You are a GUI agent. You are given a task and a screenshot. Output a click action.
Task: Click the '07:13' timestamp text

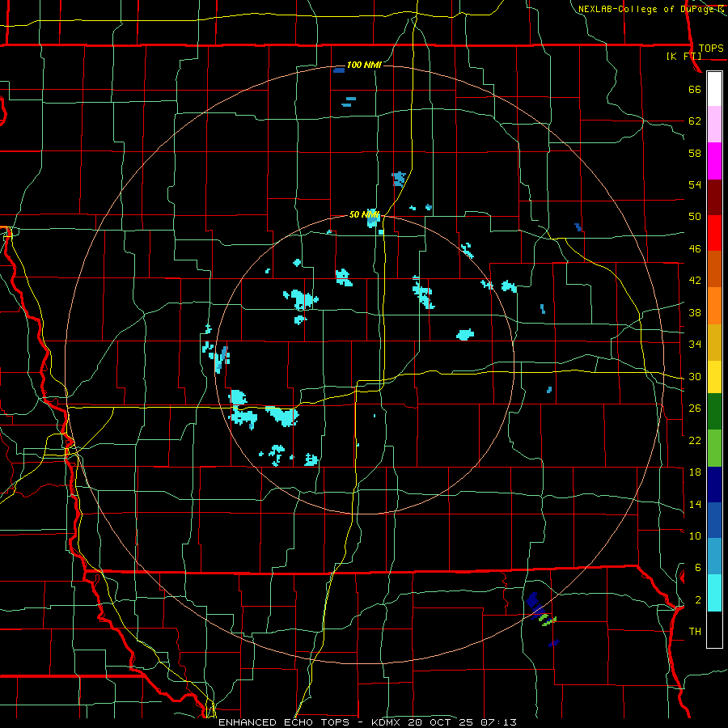(498, 722)
